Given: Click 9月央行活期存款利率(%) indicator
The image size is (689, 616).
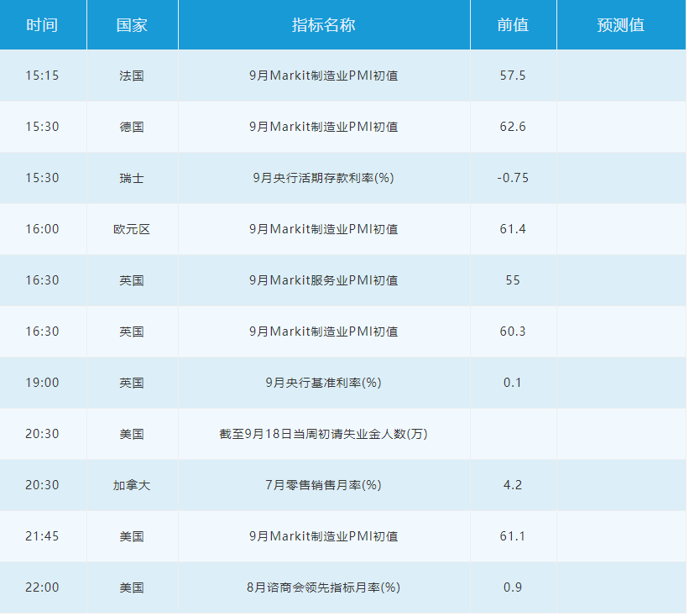Looking at the screenshot, I should (324, 178).
